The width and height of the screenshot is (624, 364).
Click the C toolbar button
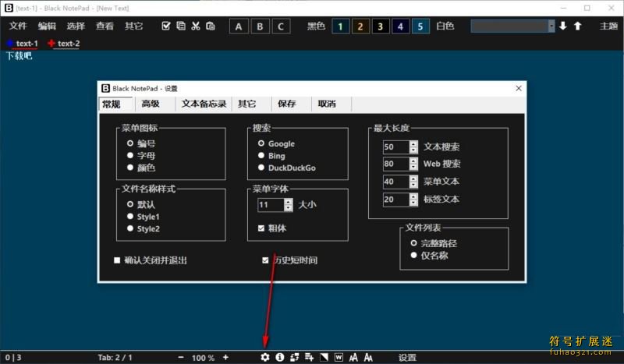281,27
